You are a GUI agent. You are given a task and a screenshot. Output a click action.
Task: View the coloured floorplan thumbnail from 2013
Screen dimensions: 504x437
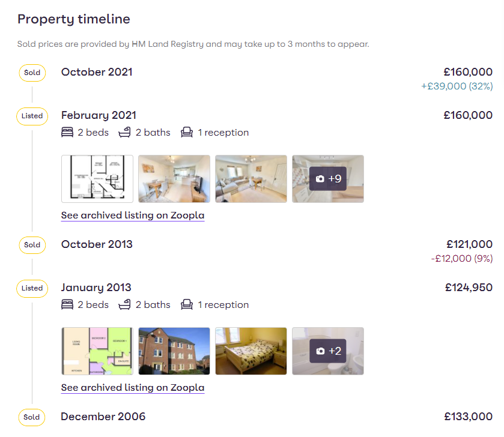[x=97, y=351]
